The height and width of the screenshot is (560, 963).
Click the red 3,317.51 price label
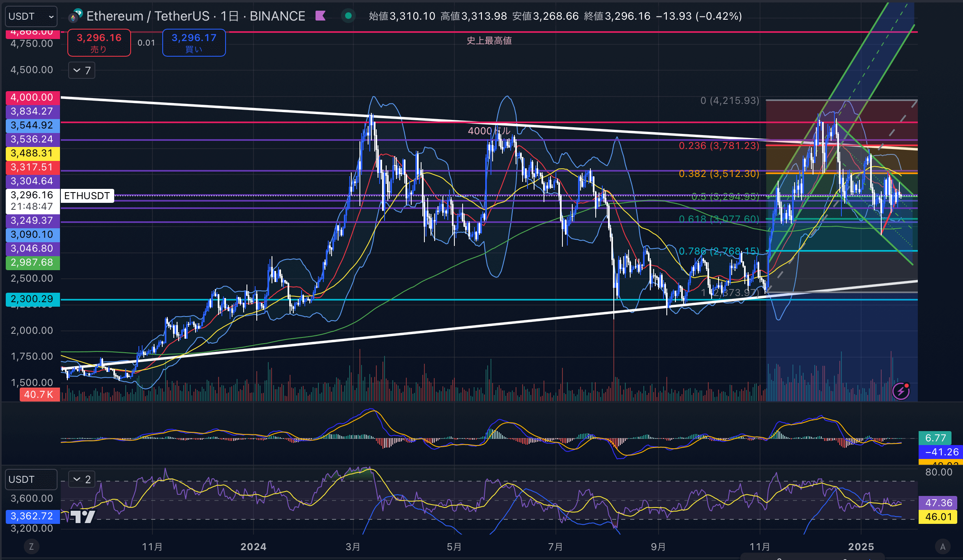coord(33,167)
